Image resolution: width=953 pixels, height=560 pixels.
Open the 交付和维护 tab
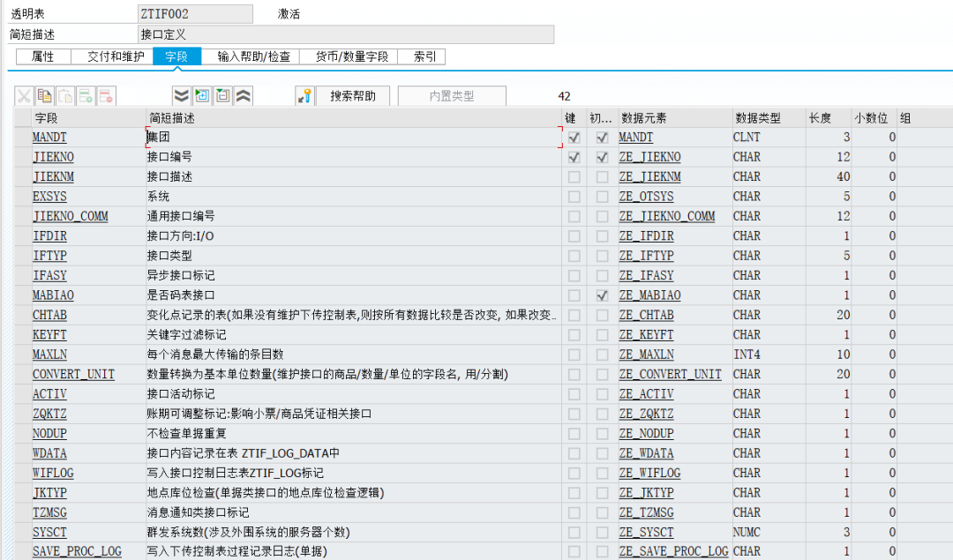click(x=116, y=56)
